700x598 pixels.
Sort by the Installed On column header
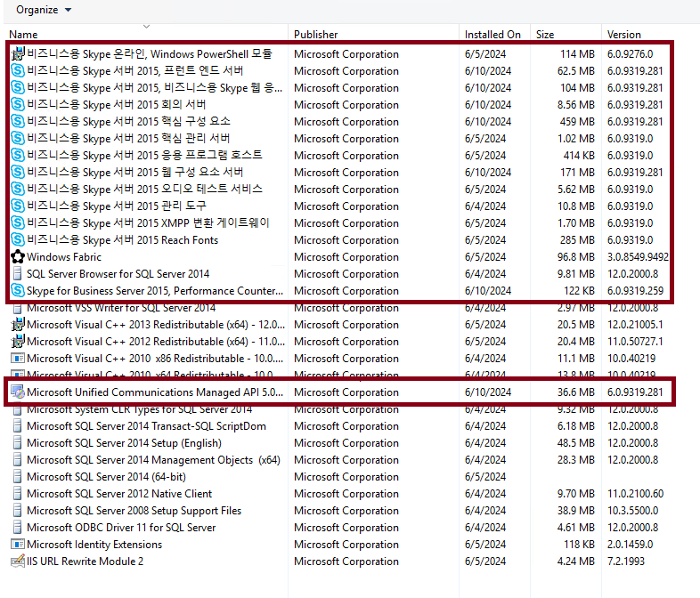(x=492, y=35)
